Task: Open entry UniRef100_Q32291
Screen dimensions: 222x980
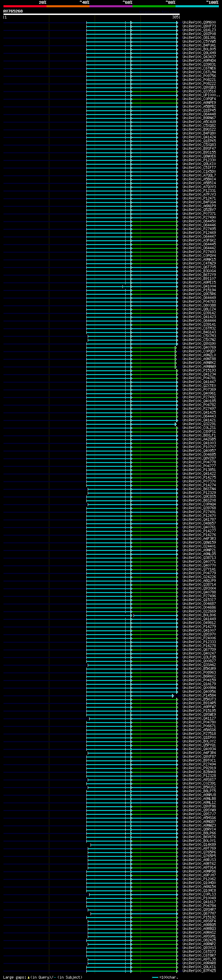Action: pos(199,424)
